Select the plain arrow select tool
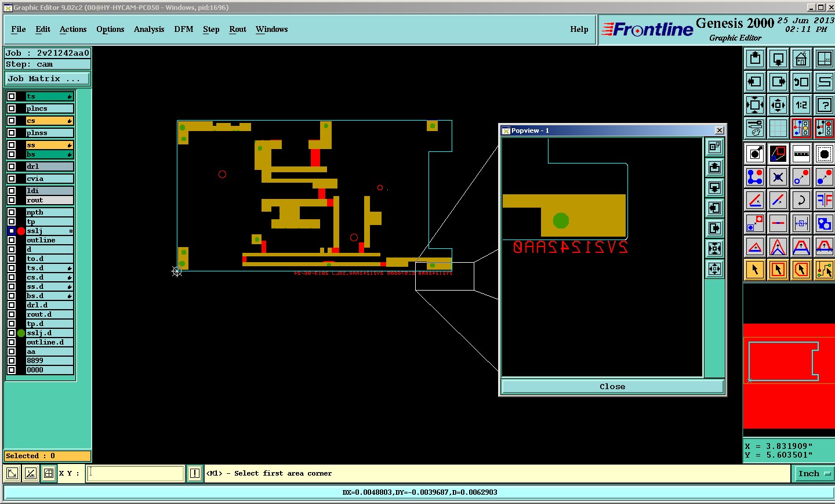The width and height of the screenshot is (835, 504). [755, 270]
